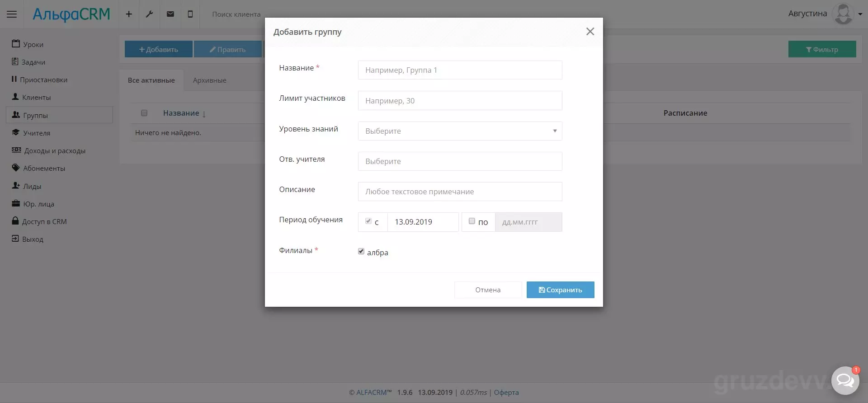868x403 pixels.
Task: Click the Название input field
Action: [460, 70]
